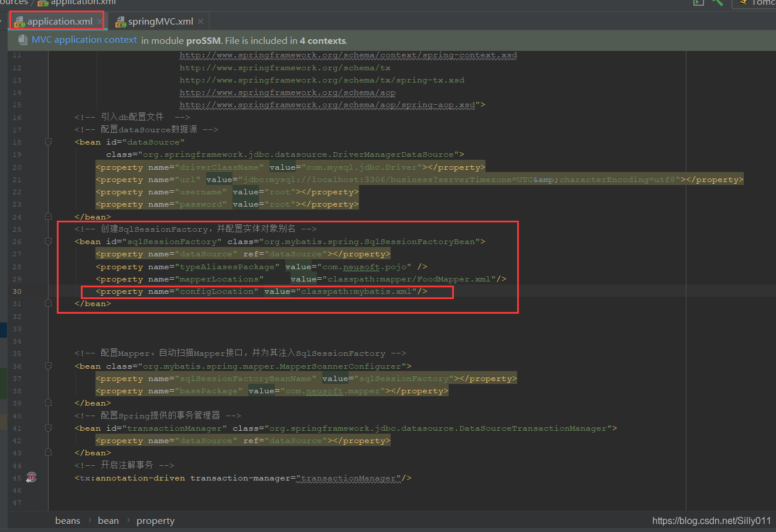Click the DriverManagerDataSource class value
The image size is (776, 532).
298,155
